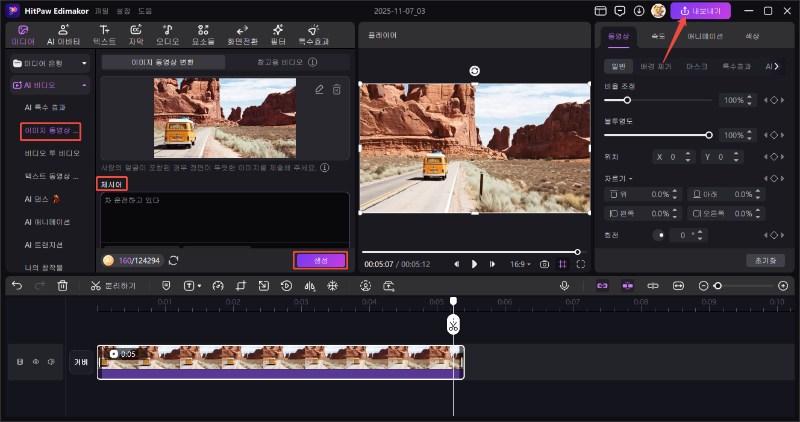
Task: Enter fullscreen preview mode
Action: click(581, 264)
